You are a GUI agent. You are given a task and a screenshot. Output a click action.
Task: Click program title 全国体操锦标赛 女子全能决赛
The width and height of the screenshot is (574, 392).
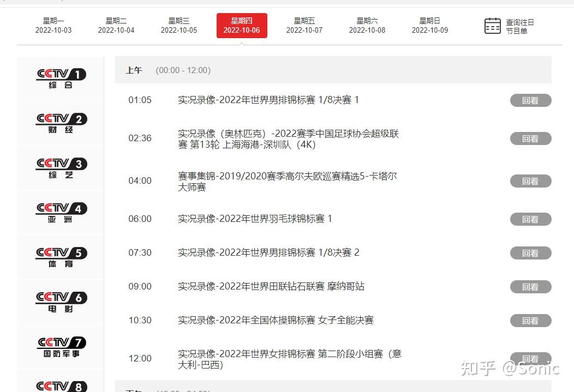[276, 320]
